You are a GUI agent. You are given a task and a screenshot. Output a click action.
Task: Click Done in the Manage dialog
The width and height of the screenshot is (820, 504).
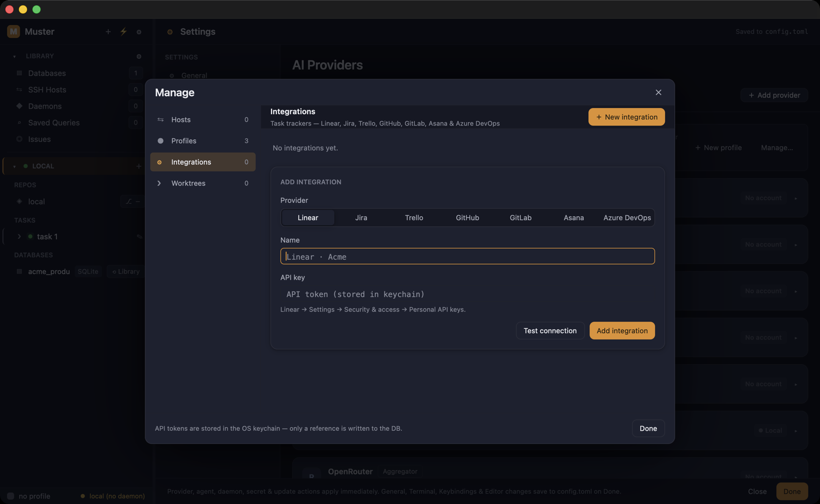coord(648,428)
